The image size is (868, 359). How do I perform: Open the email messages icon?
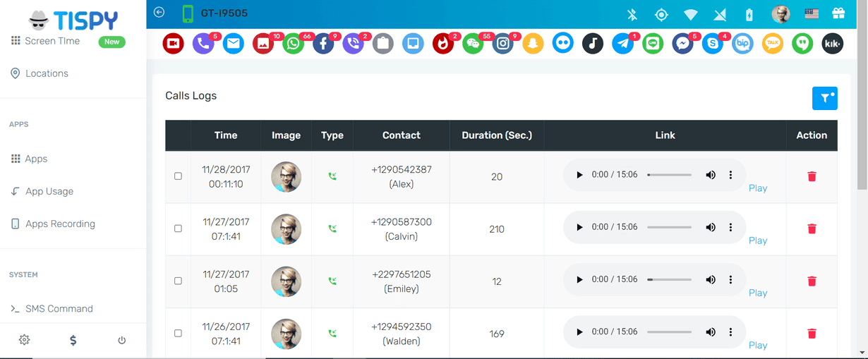click(234, 44)
